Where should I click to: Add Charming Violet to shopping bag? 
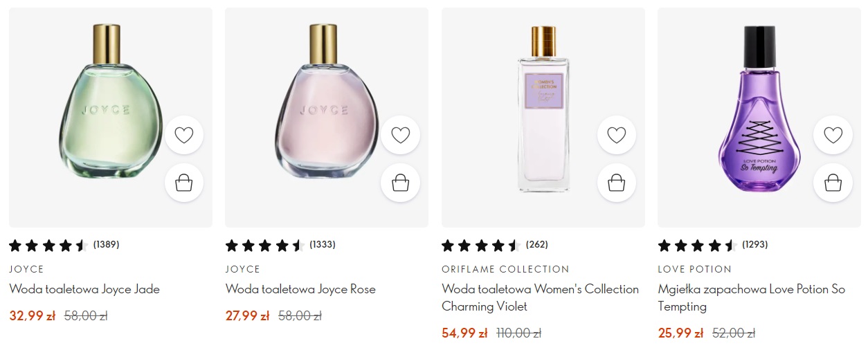[x=617, y=183]
